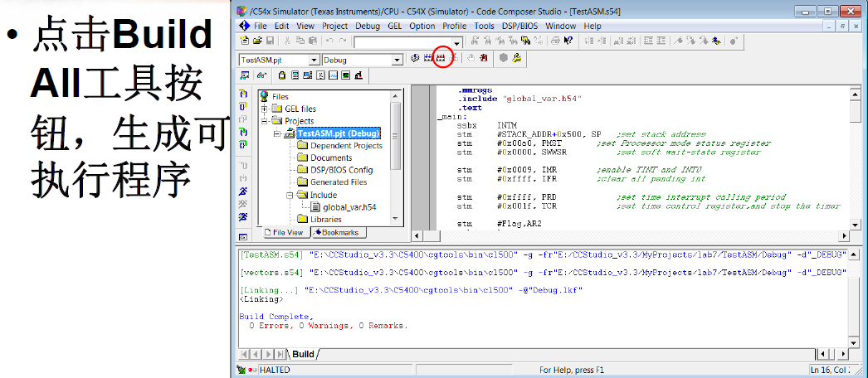
Task: Click the Tools menu
Action: coord(485,26)
